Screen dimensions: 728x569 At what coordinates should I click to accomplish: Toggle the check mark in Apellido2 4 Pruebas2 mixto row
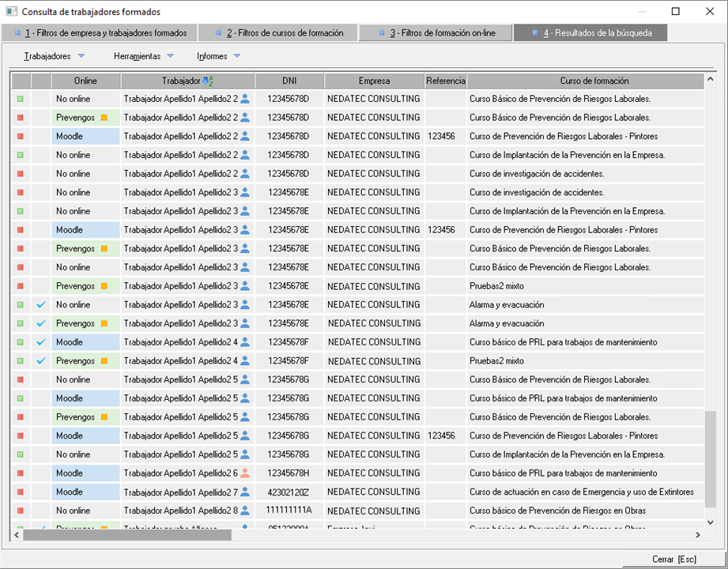(x=41, y=361)
